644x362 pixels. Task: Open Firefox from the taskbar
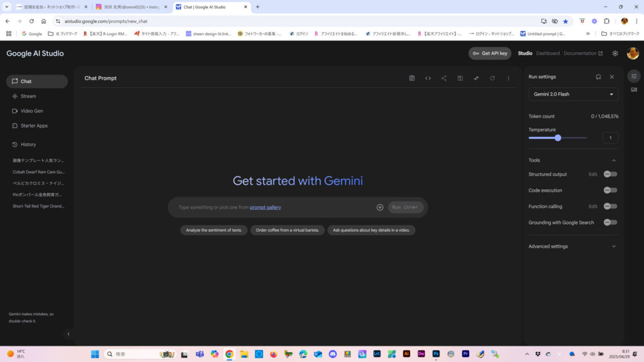274,354
